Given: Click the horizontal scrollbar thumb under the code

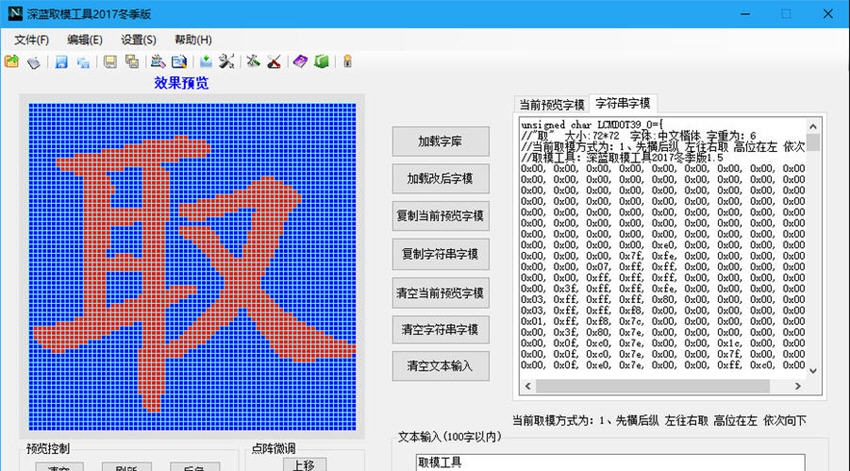Looking at the screenshot, I should click(x=653, y=386).
